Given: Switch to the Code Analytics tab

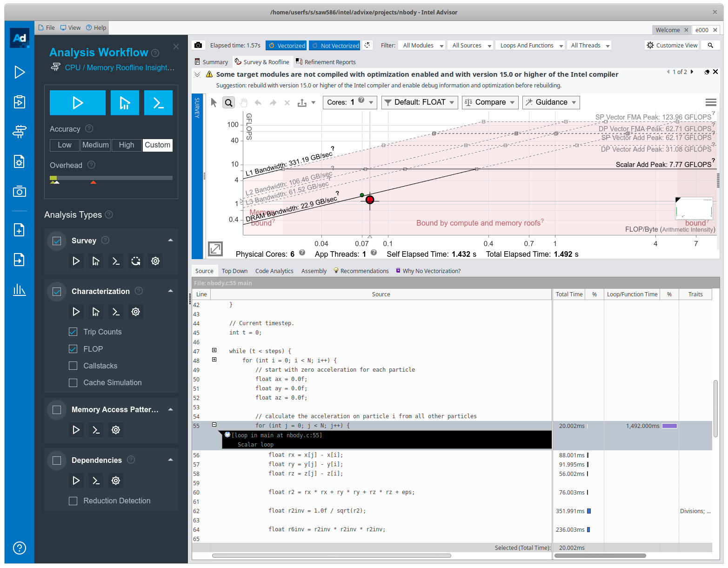Looking at the screenshot, I should 274,271.
